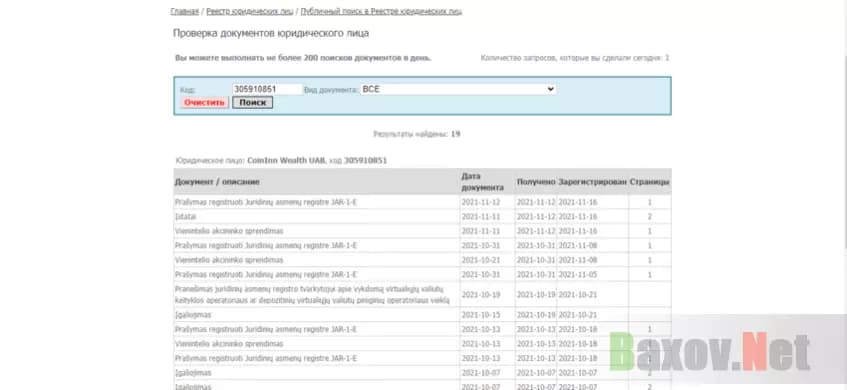
Task: Click the Код input field with 305910851
Action: click(x=267, y=89)
